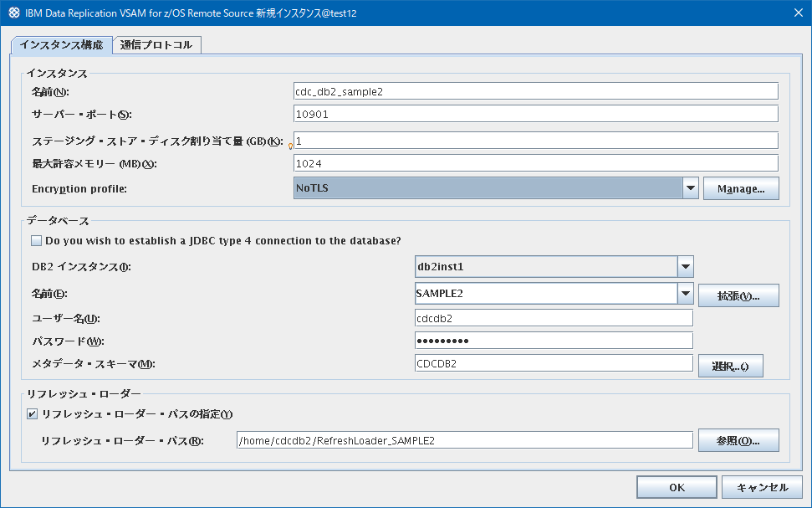
Task: Open the database 名前 SAMPLE2 dropdown arrow
Action: coord(685,294)
